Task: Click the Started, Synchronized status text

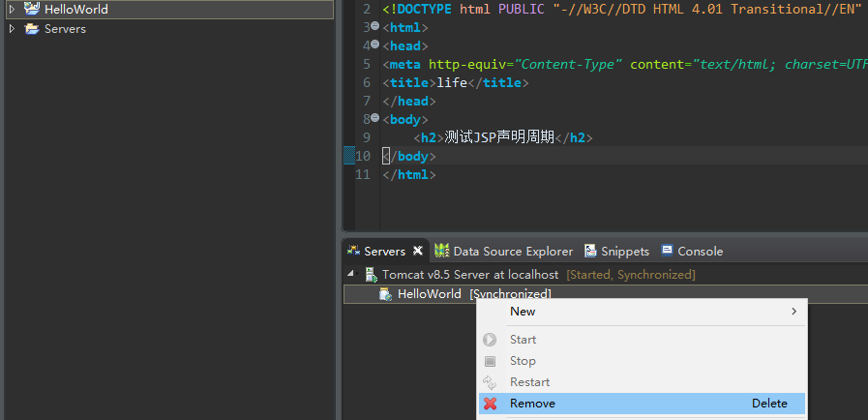Action: [x=631, y=275]
